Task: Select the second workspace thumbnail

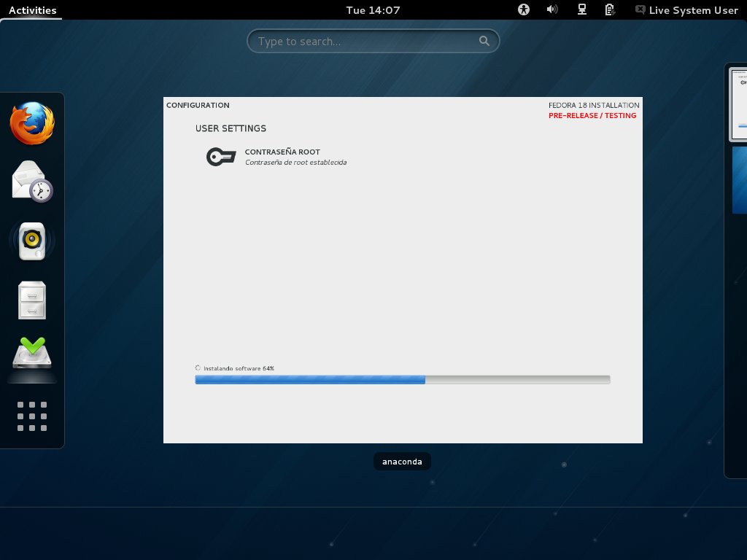Action: [x=739, y=181]
